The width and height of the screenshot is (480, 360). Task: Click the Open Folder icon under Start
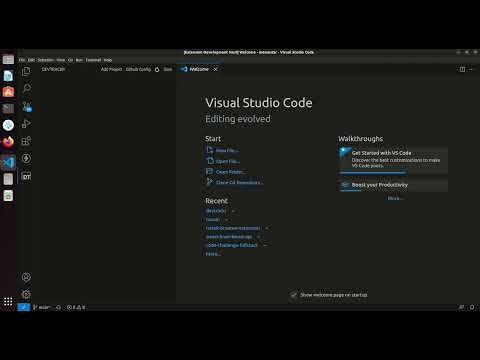pyautogui.click(x=209, y=171)
